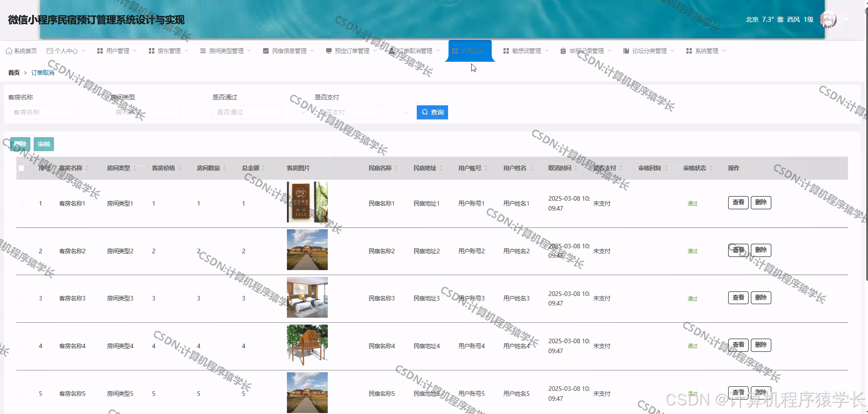Sort by 用户账号 column arrows
868x414 pixels.
486,168
